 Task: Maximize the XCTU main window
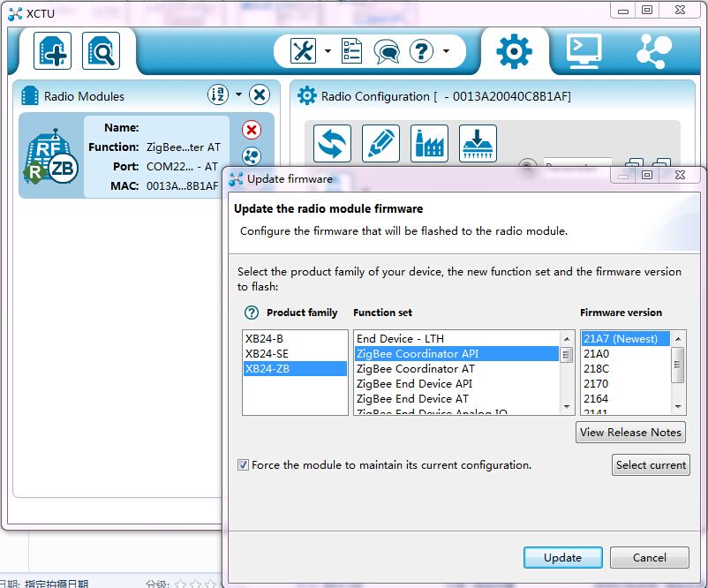647,10
